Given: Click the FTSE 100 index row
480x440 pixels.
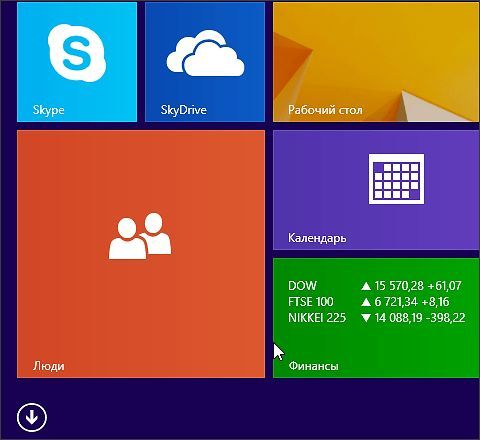Looking at the screenshot, I should pyautogui.click(x=369, y=302).
